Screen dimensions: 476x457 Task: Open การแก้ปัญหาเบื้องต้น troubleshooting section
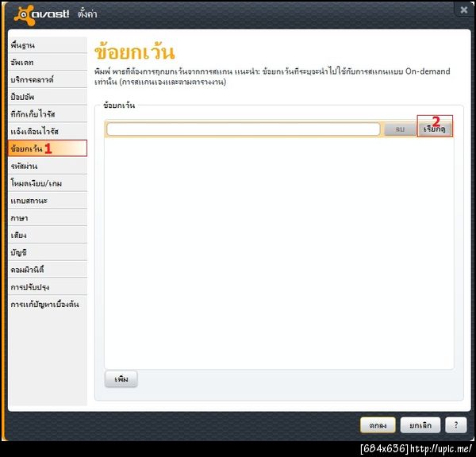point(48,304)
